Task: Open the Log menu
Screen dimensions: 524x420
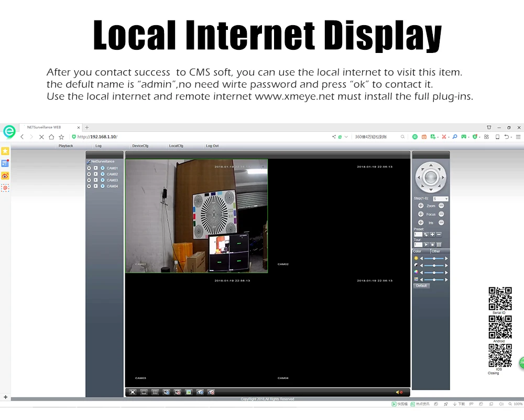Action: tap(99, 146)
